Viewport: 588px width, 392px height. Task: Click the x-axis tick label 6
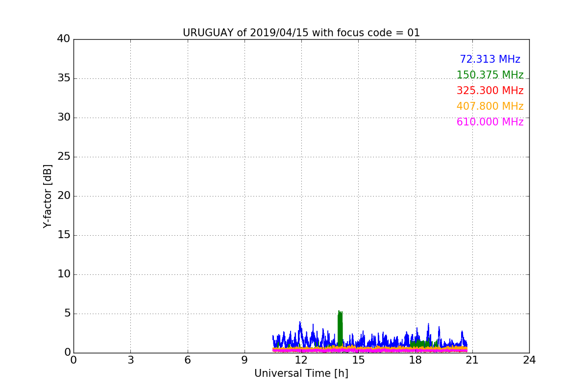(x=188, y=360)
